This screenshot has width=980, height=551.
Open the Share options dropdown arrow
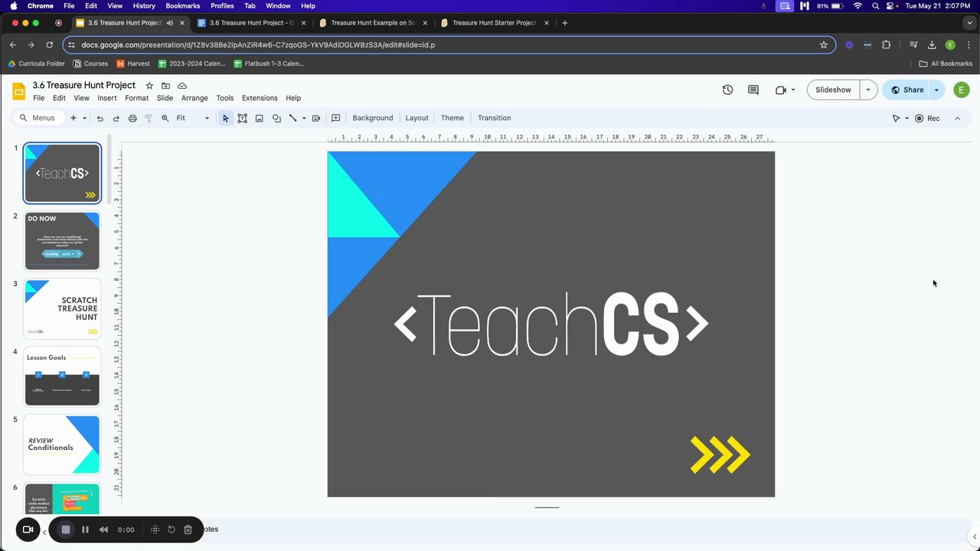[x=936, y=90]
